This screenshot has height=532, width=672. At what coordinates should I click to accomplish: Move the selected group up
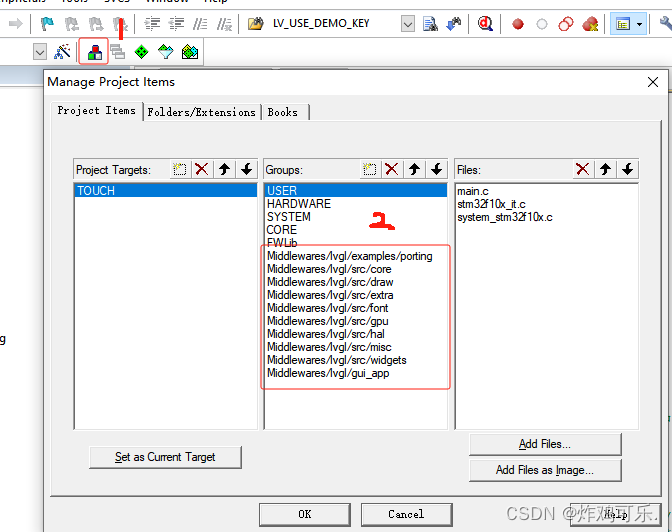point(414,169)
